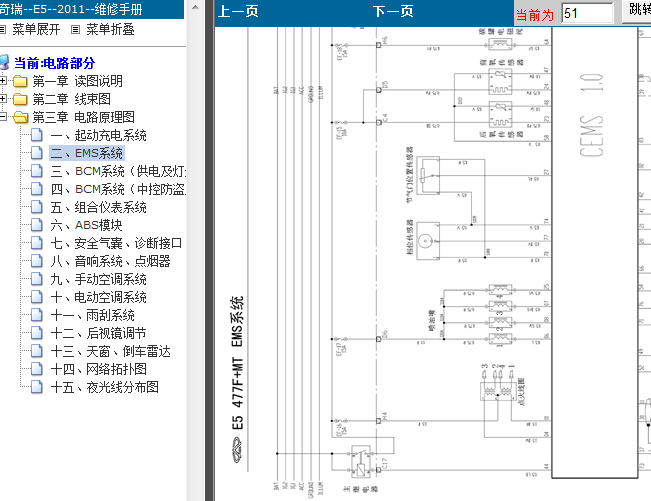Click page icon beside 四、BCM系统（中控防盗

point(37,189)
